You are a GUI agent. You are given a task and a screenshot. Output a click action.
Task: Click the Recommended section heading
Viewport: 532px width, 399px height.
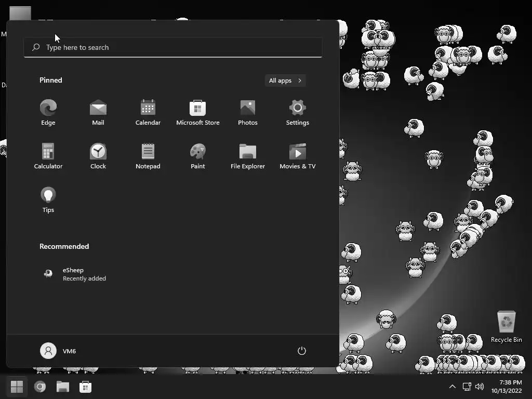point(64,246)
